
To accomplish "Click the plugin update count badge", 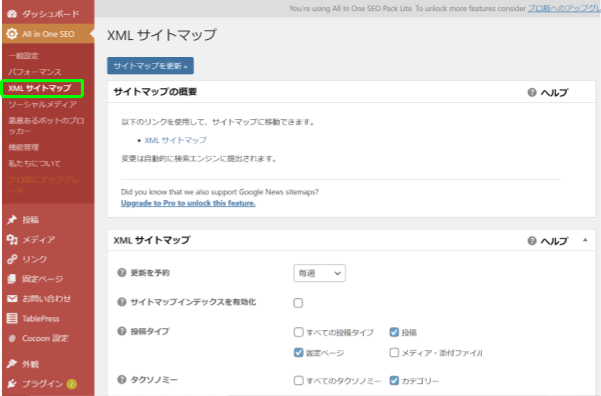I will click(x=71, y=384).
